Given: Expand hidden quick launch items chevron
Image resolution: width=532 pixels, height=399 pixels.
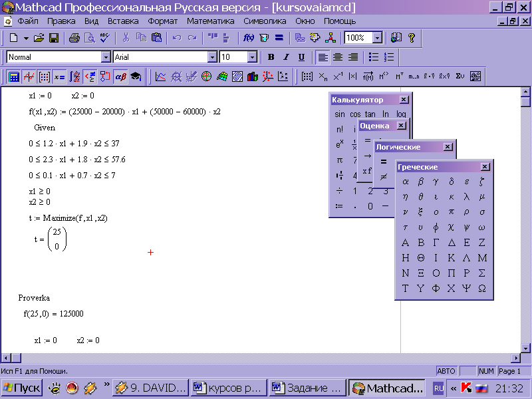Looking at the screenshot, I should [x=107, y=384].
